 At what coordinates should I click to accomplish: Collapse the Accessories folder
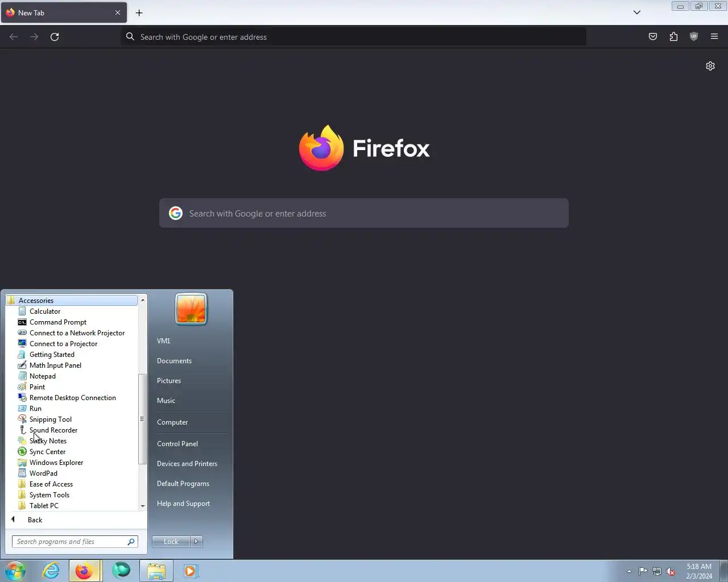point(72,301)
